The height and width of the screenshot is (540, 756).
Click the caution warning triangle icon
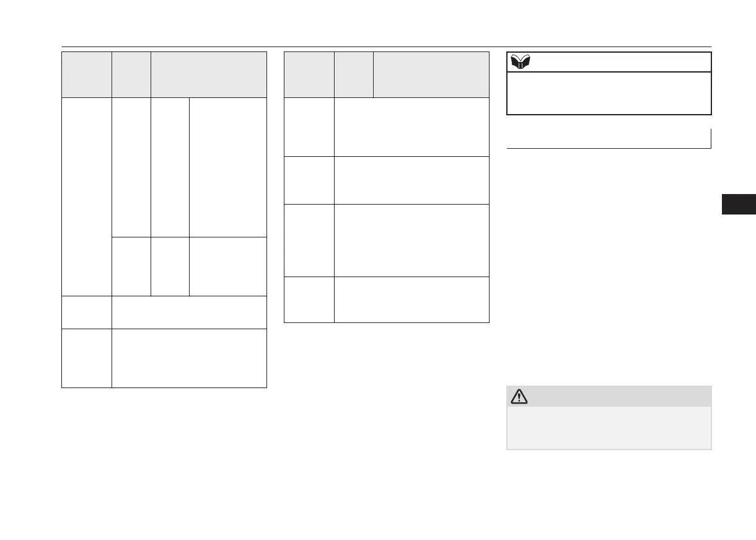coord(519,397)
